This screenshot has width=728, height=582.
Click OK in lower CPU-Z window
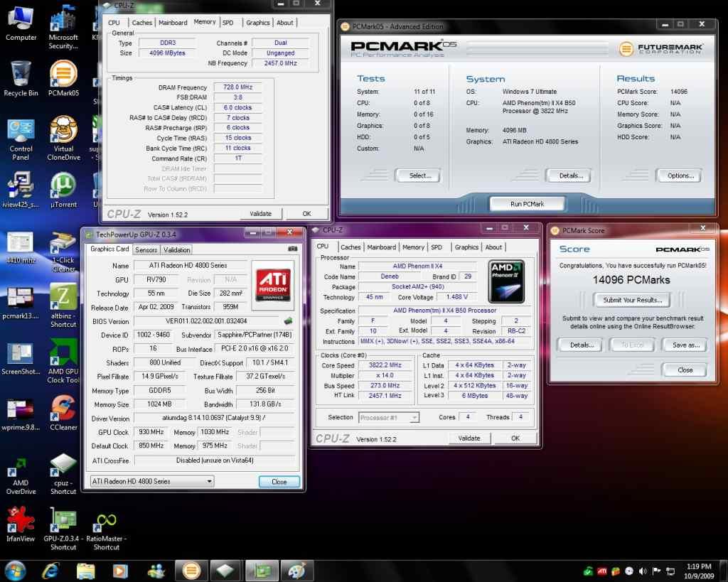pyautogui.click(x=515, y=438)
